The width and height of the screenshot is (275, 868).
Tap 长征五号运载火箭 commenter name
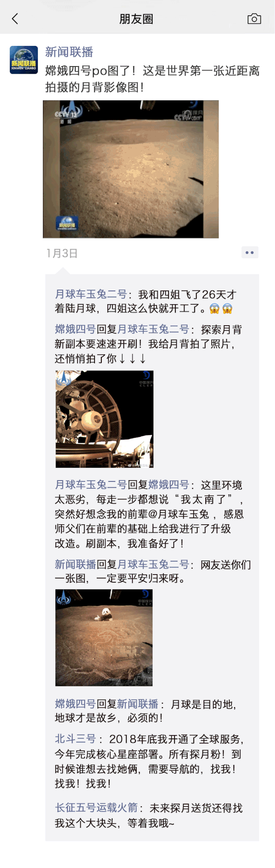96,808
